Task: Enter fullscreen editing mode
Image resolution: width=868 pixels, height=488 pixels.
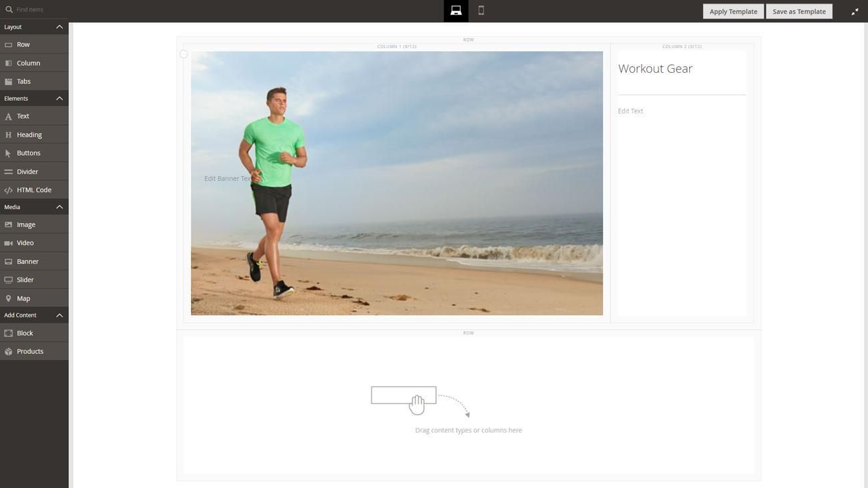Action: (855, 11)
